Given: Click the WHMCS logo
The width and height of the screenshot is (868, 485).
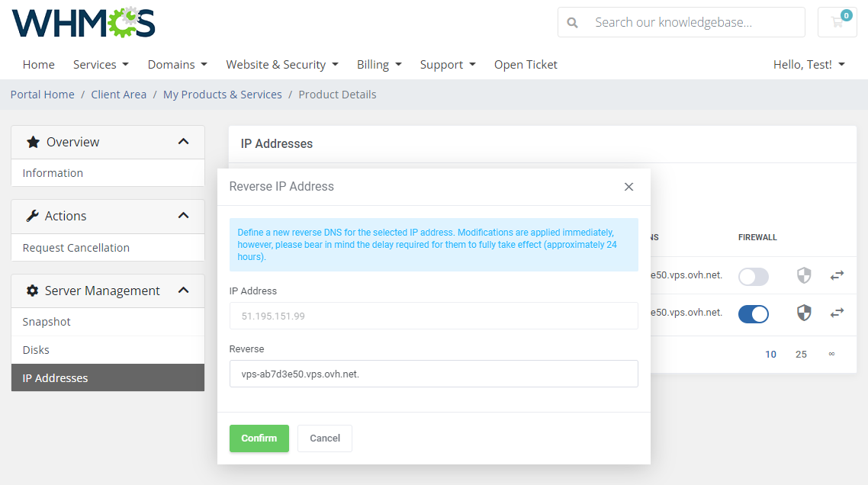Looking at the screenshot, I should [x=82, y=24].
